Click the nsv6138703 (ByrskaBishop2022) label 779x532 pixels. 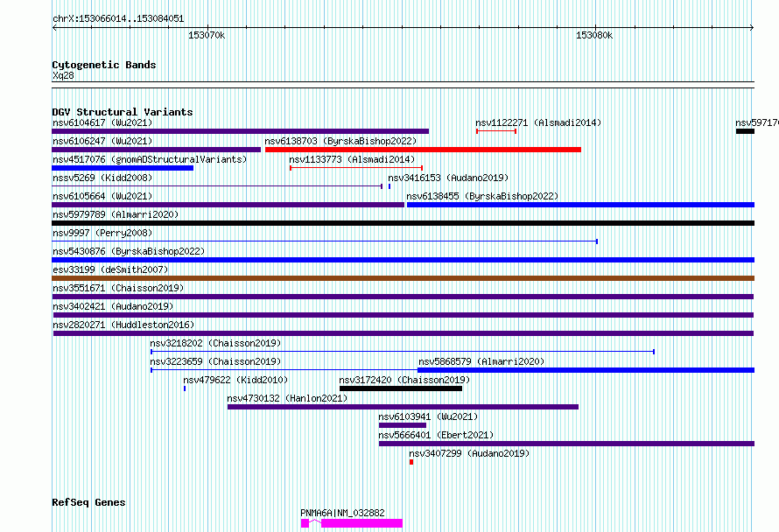(x=340, y=141)
